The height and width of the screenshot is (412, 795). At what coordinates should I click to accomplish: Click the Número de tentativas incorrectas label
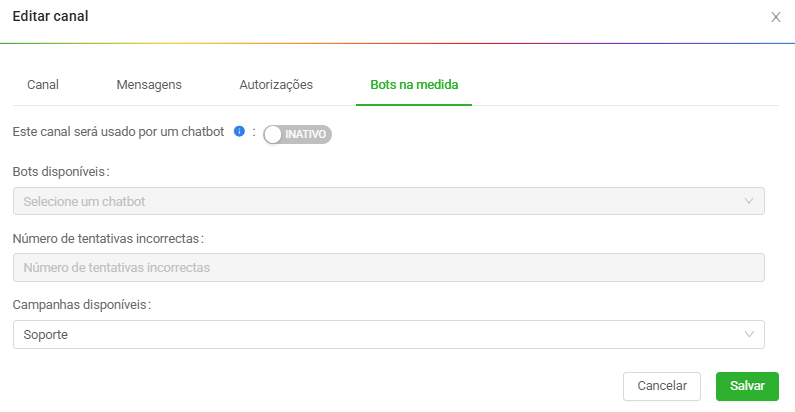[108, 238]
